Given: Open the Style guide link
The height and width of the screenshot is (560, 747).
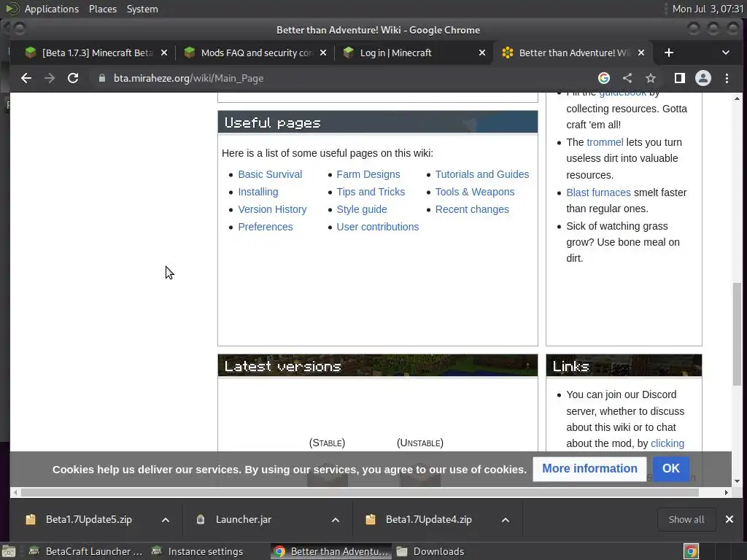Looking at the screenshot, I should coord(362,209).
